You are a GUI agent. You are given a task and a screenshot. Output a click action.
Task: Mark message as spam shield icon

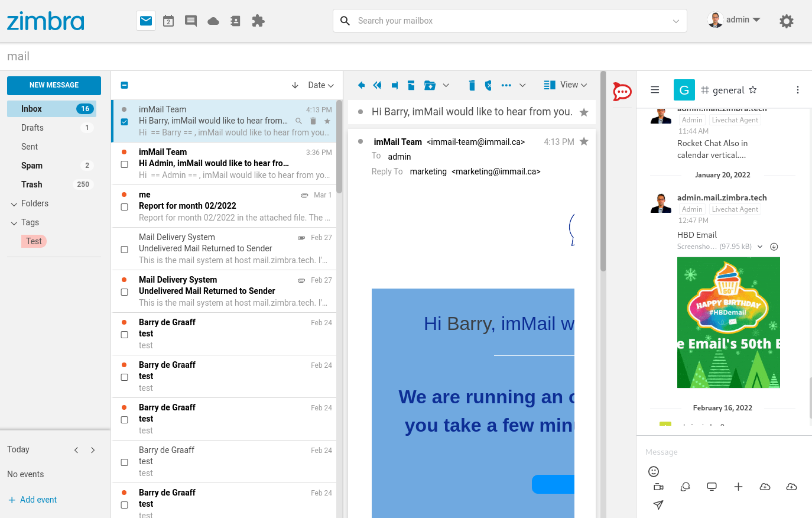tap(488, 85)
